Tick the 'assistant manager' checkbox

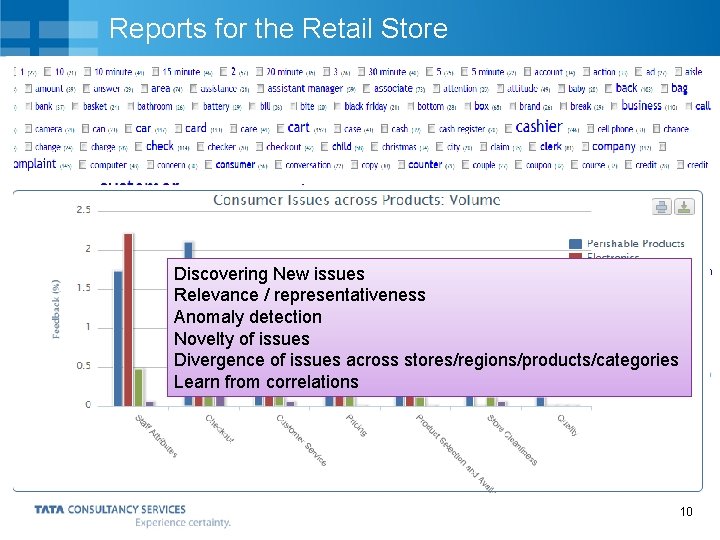pyautogui.click(x=261, y=88)
